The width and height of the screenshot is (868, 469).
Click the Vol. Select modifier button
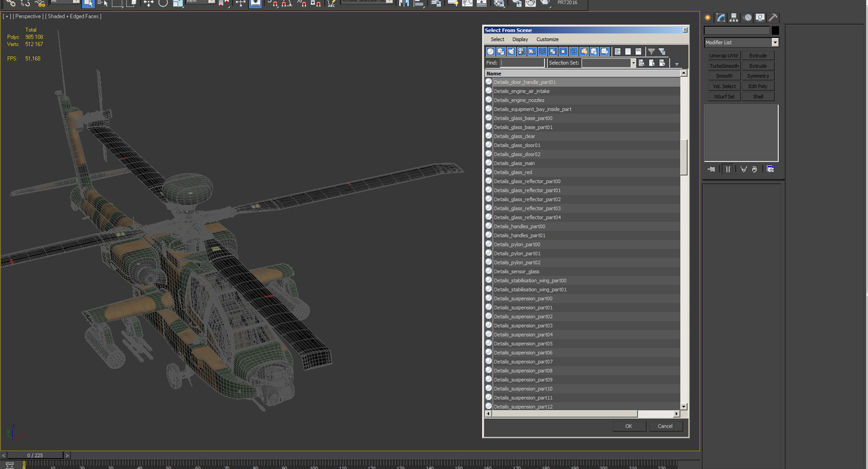[724, 86]
